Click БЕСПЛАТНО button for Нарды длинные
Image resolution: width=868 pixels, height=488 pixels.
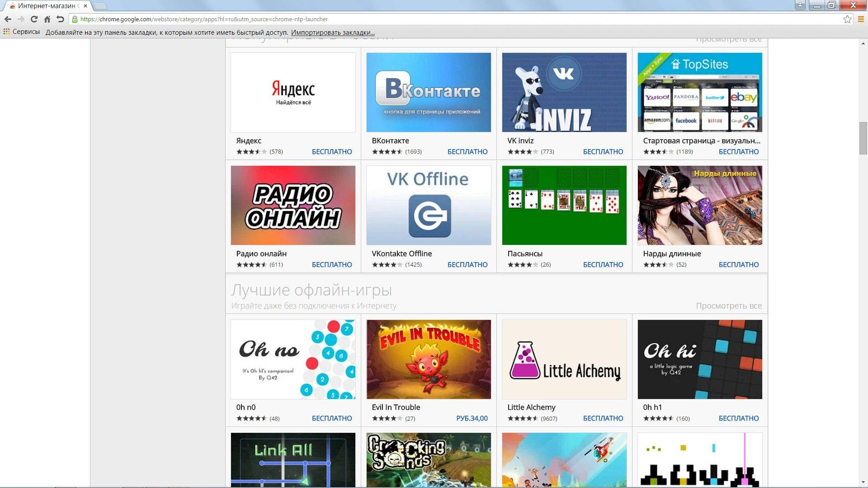point(739,265)
